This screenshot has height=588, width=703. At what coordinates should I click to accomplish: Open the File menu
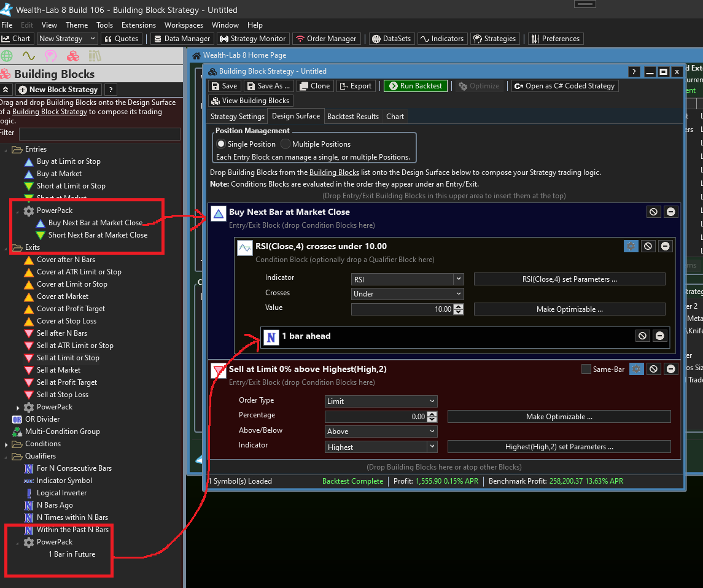(x=7, y=25)
